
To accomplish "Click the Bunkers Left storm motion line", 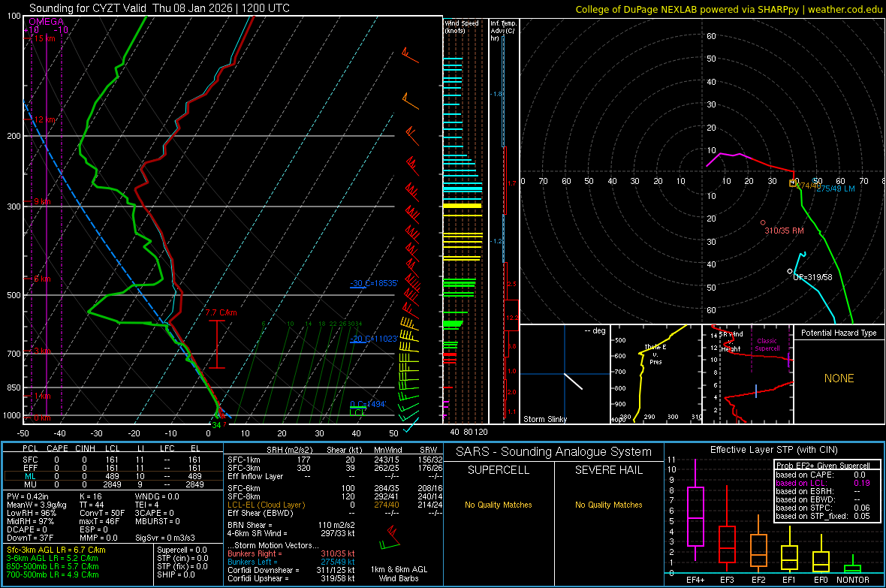I will click(291, 562).
